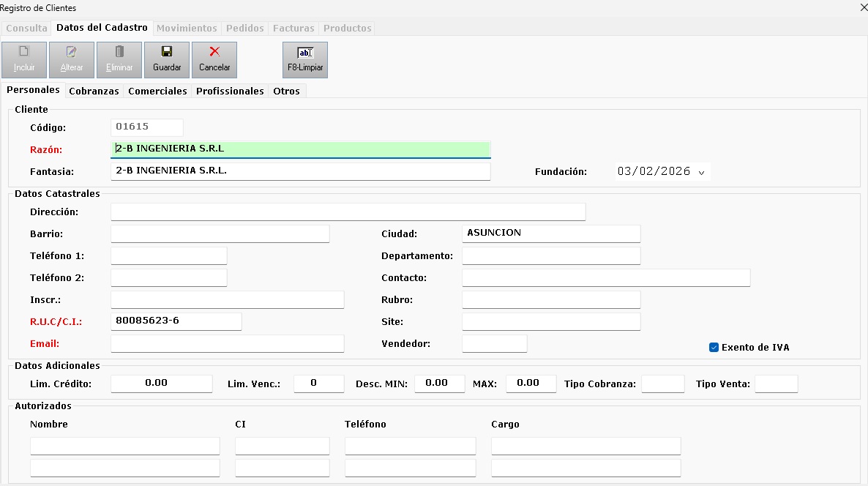Switch to the Consulta tab
This screenshot has height=486, width=868.
[26, 28]
